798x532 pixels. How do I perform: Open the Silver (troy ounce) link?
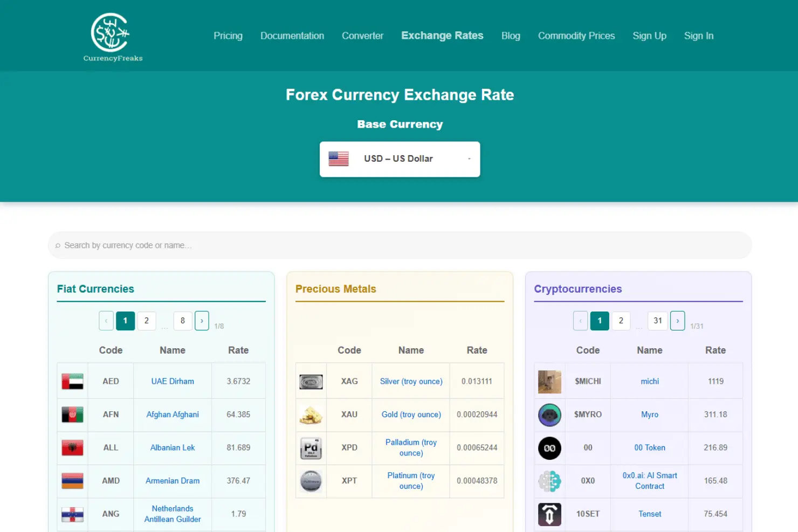(x=411, y=382)
